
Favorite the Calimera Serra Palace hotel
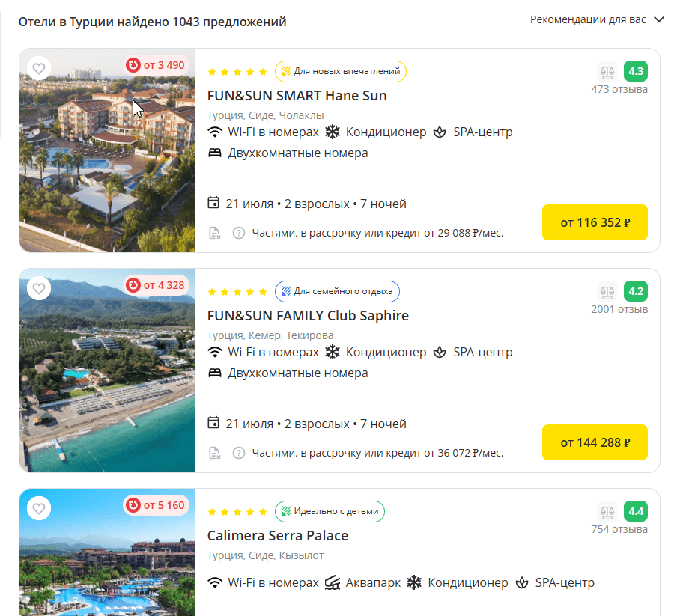(39, 509)
